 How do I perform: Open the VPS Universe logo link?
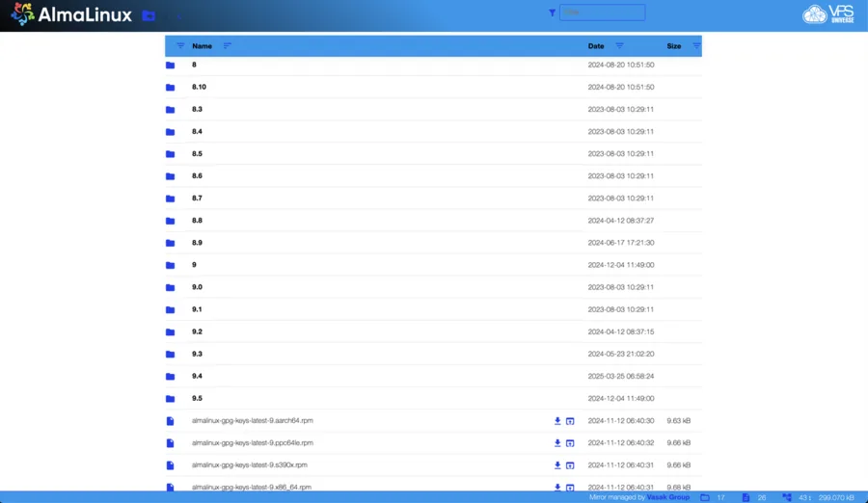pyautogui.click(x=828, y=14)
